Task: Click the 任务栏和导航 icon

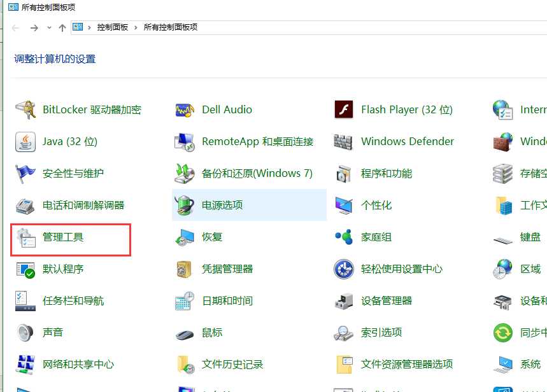Action: (25, 300)
